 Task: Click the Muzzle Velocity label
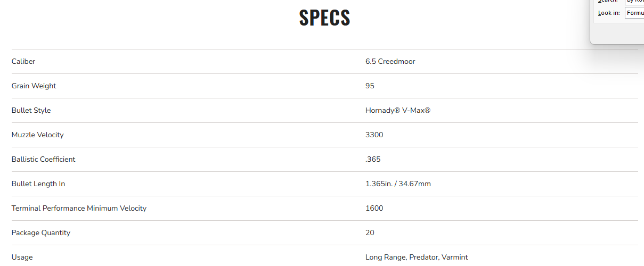coord(37,135)
